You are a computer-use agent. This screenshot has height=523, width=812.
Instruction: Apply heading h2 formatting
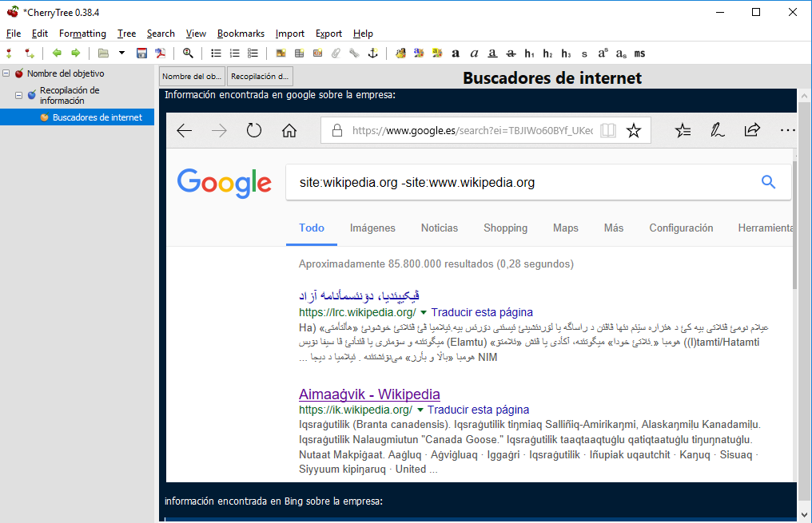pos(548,53)
